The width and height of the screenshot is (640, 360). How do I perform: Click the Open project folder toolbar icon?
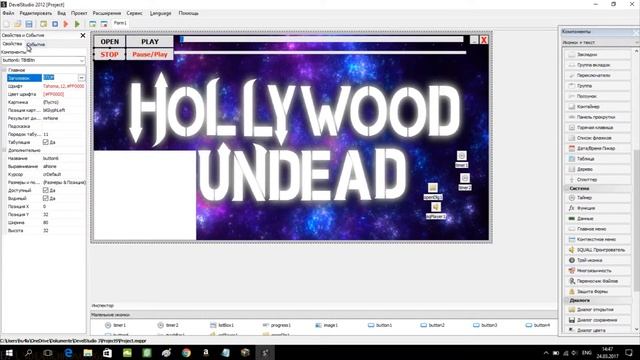pos(18,24)
